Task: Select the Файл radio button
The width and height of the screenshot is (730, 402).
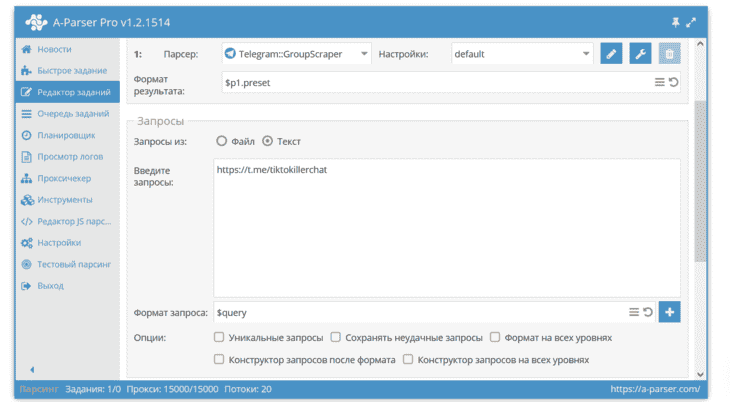Action: [x=221, y=141]
